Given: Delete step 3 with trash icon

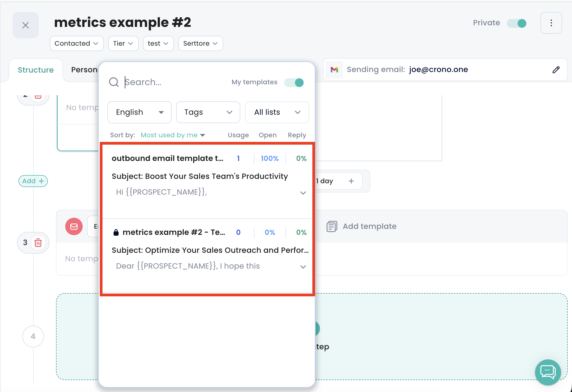Looking at the screenshot, I should (x=38, y=243).
